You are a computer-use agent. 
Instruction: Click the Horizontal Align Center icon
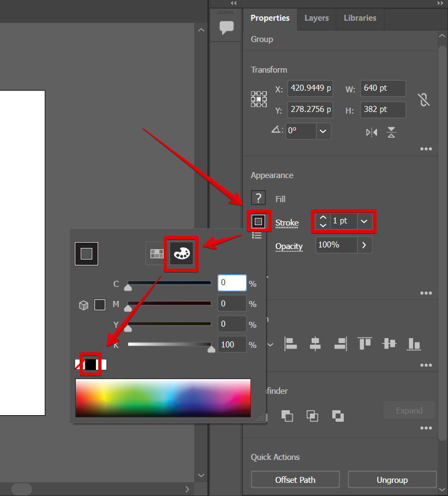click(x=315, y=344)
